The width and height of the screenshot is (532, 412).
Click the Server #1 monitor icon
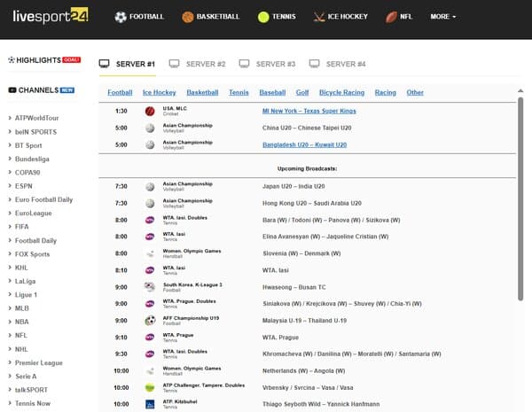pyautogui.click(x=104, y=64)
